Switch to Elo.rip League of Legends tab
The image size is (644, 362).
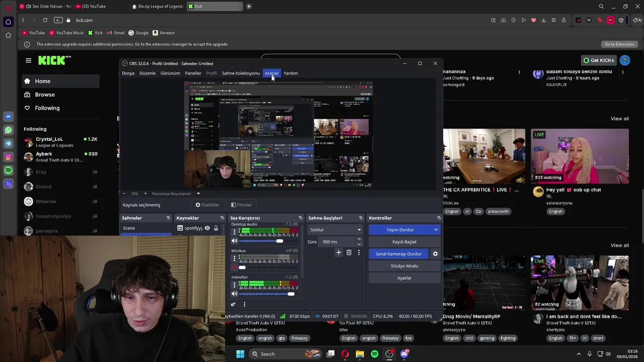tap(157, 7)
